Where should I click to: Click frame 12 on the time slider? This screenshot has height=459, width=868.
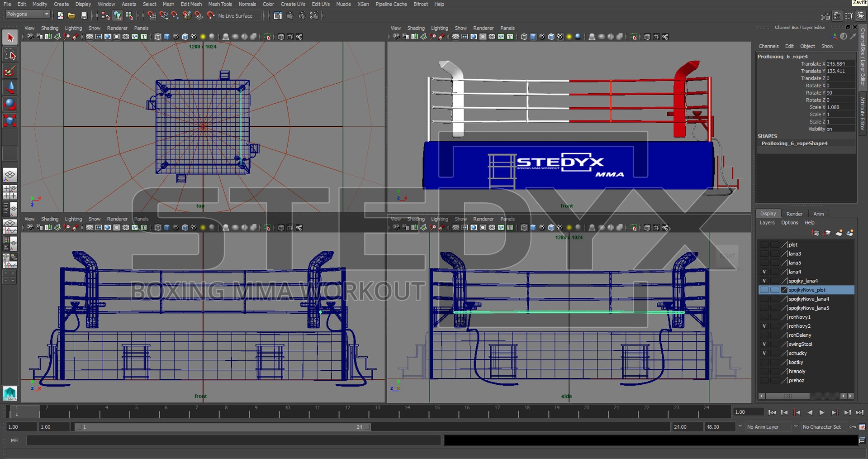[x=347, y=411]
